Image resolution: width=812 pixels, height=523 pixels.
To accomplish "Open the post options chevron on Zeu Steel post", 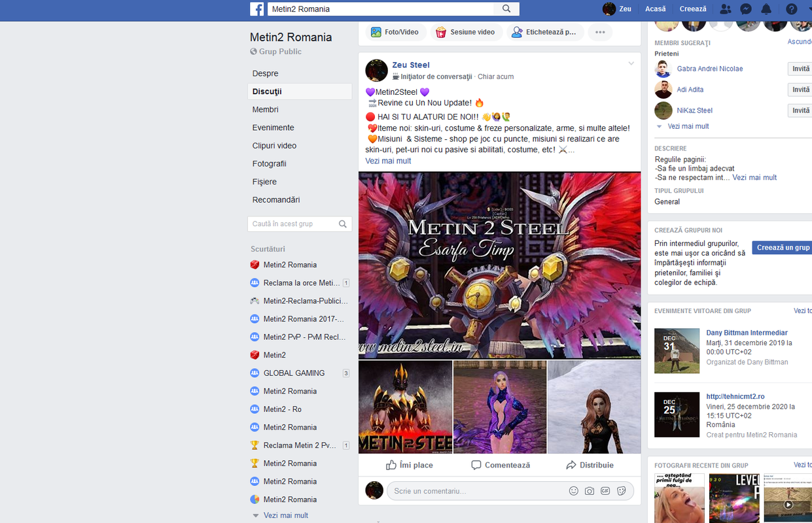I will click(x=631, y=63).
